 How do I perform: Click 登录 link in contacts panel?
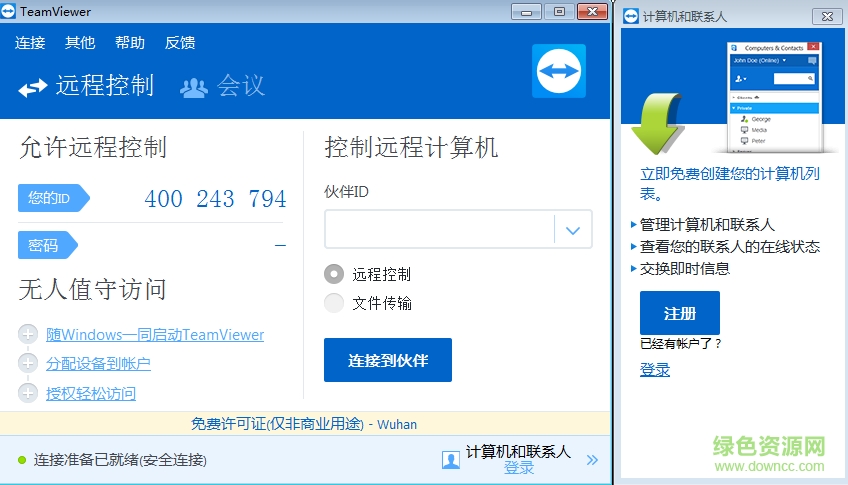(655, 370)
